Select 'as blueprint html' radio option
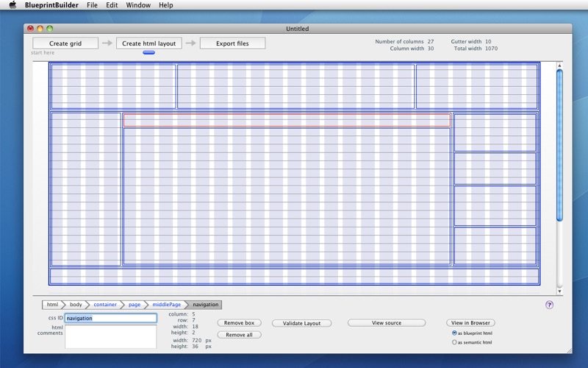The image size is (588, 368). pos(454,333)
